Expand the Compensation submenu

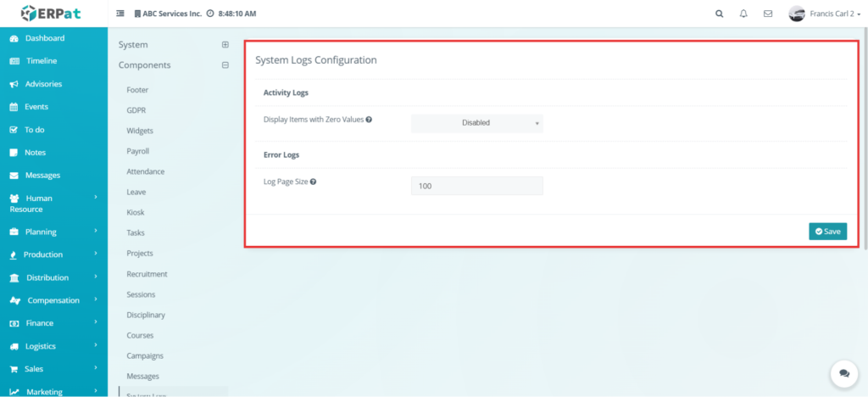[x=96, y=299]
